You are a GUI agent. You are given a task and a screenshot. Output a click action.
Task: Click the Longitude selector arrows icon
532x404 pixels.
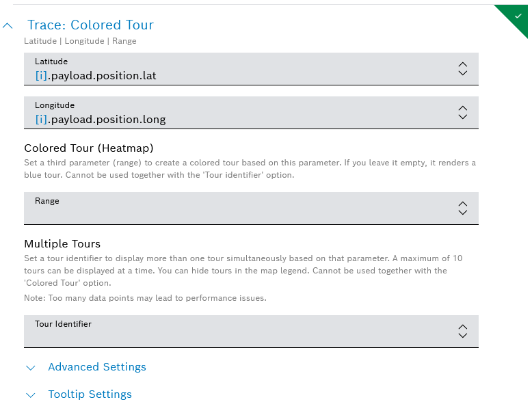coord(463,112)
